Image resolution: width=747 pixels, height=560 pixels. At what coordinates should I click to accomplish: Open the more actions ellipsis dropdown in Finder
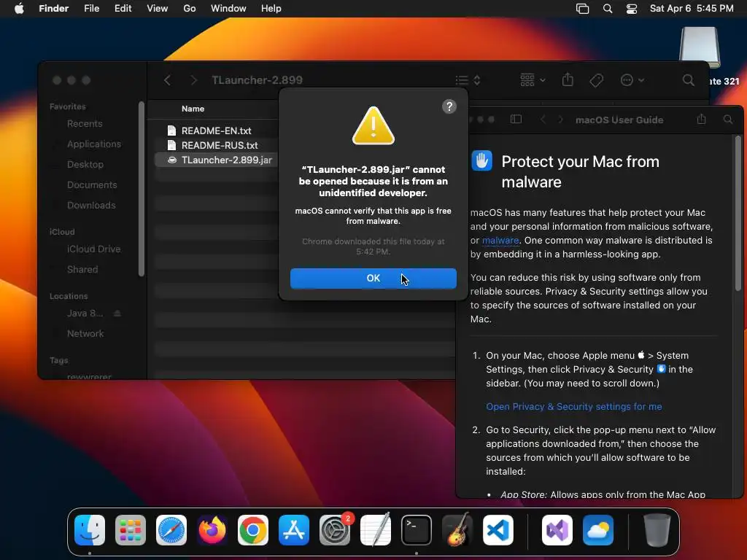632,80
